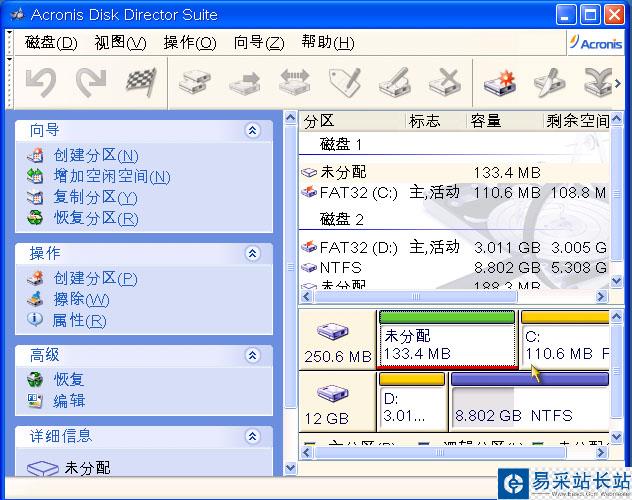Image resolution: width=632 pixels, height=500 pixels.
Task: Click partition list horizontal scrollbar right arrow
Action: [x=601, y=297]
